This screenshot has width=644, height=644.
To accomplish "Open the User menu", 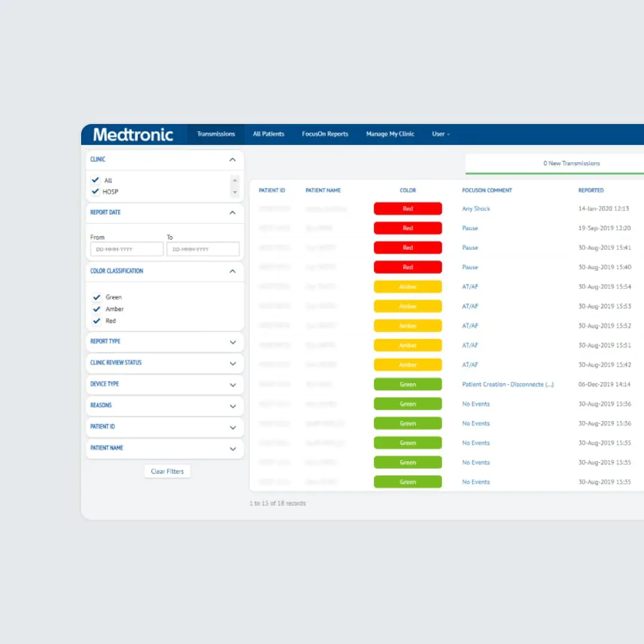I will (x=441, y=134).
